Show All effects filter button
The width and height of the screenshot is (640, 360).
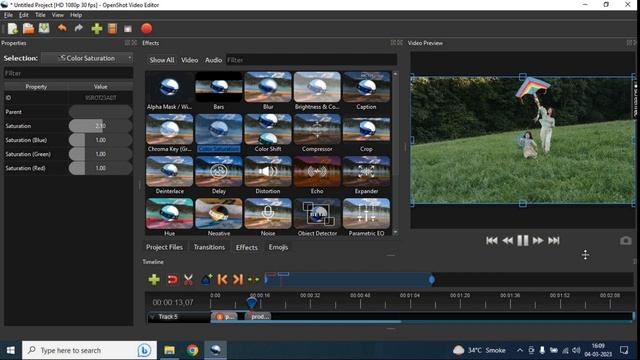(162, 60)
